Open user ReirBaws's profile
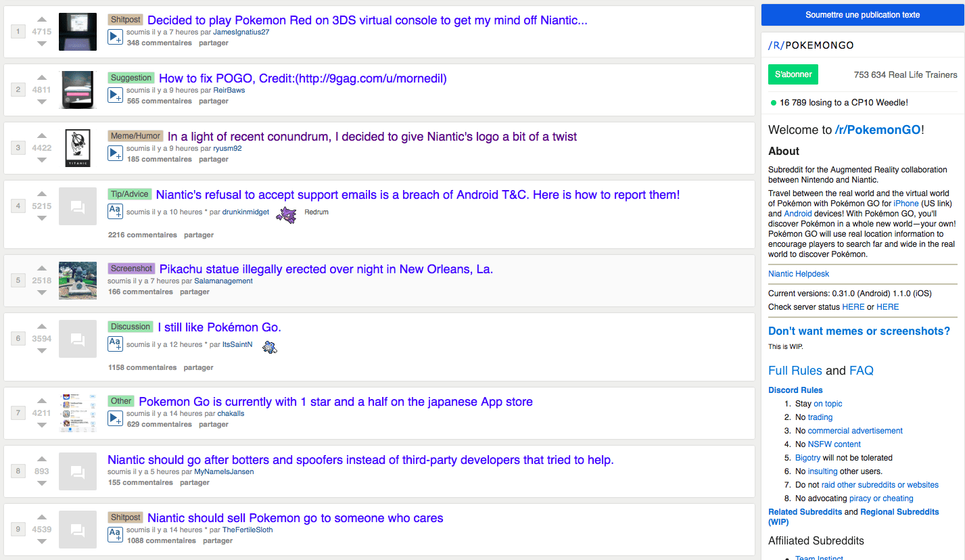 (x=229, y=91)
